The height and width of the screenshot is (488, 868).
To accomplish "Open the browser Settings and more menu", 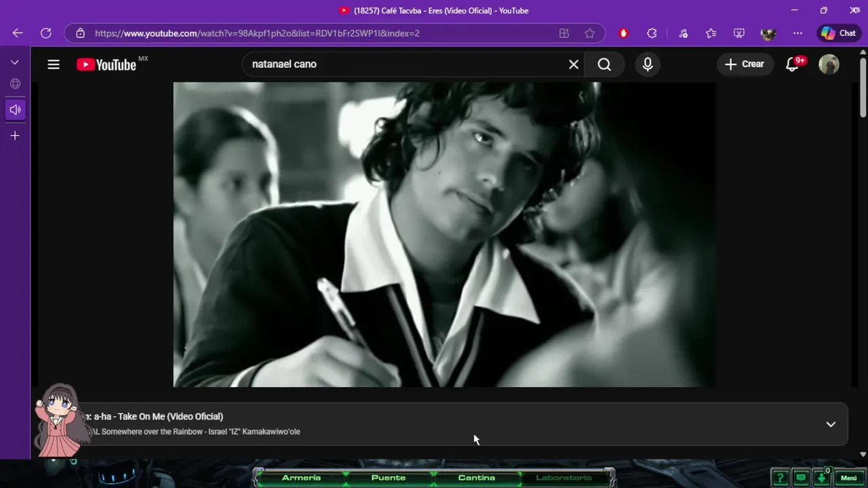I will 797,33.
